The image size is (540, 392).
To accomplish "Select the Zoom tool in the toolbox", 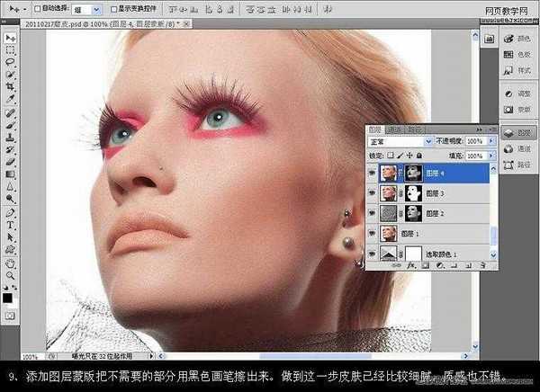I will pos(10,276).
